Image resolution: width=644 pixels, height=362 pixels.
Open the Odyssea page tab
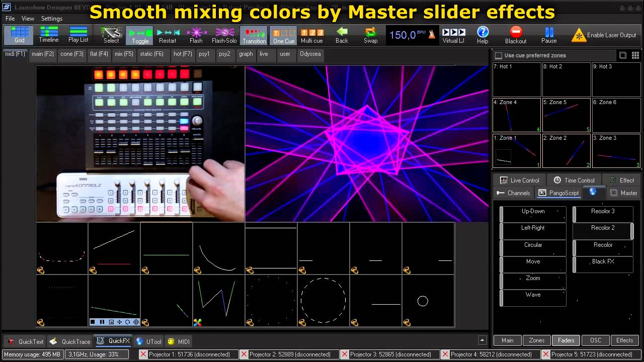coord(310,54)
